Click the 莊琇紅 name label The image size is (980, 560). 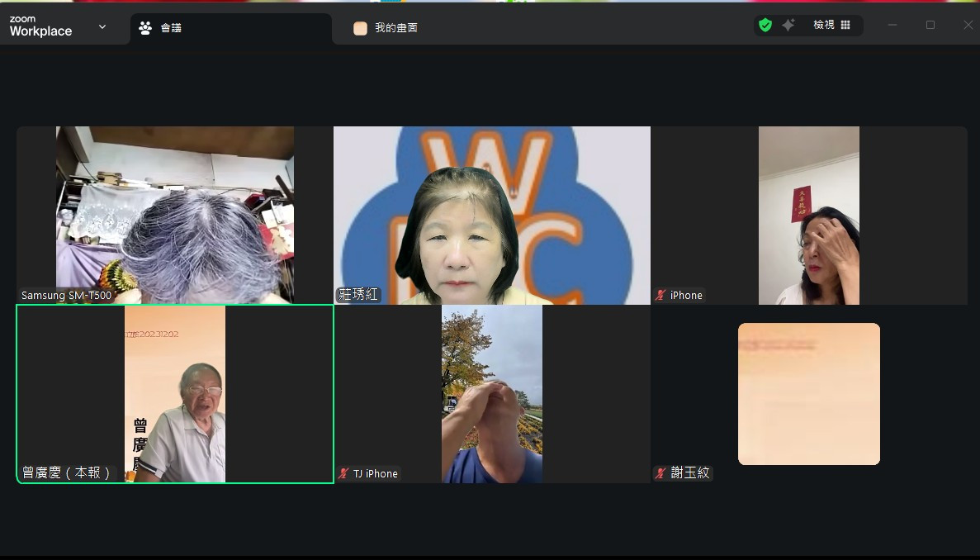[358, 295]
